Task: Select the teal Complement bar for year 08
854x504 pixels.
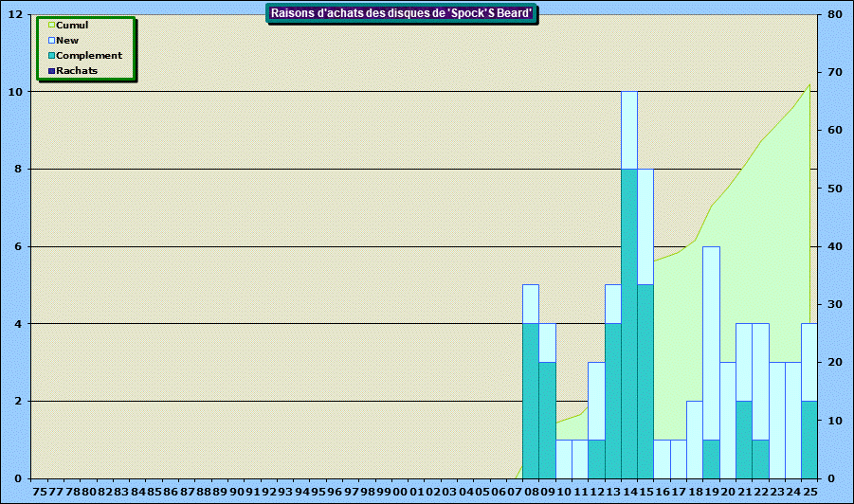Action: (531, 400)
